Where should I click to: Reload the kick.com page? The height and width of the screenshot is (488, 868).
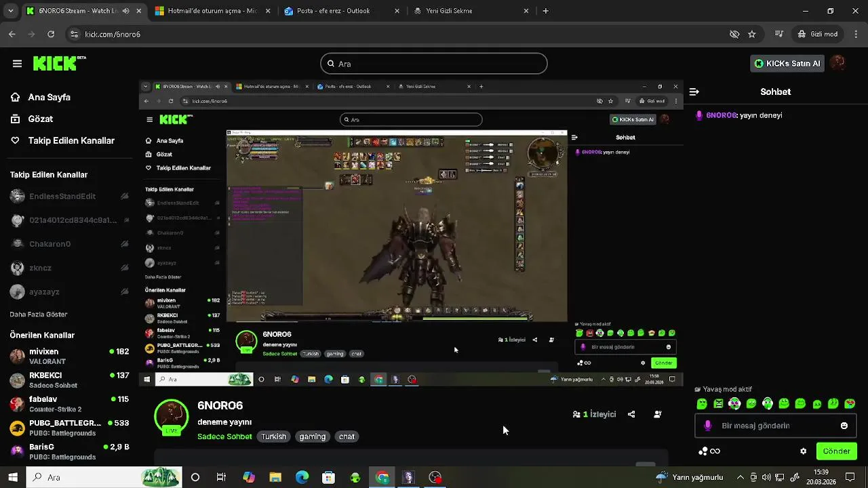pyautogui.click(x=51, y=34)
